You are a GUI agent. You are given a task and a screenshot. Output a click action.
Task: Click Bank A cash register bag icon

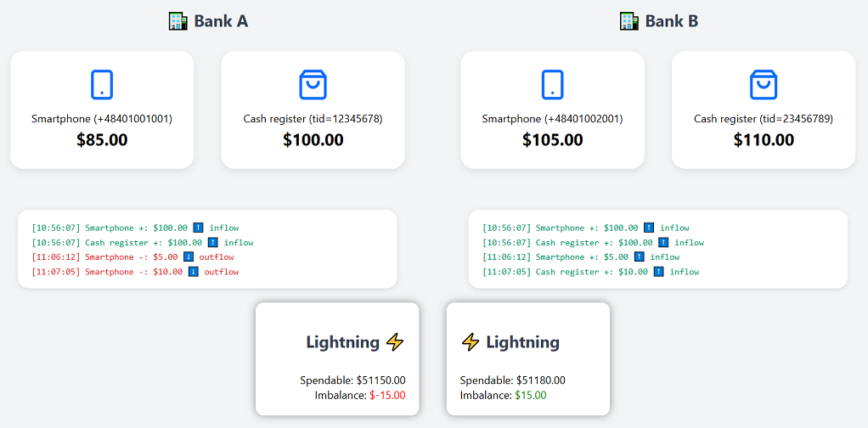(x=313, y=84)
